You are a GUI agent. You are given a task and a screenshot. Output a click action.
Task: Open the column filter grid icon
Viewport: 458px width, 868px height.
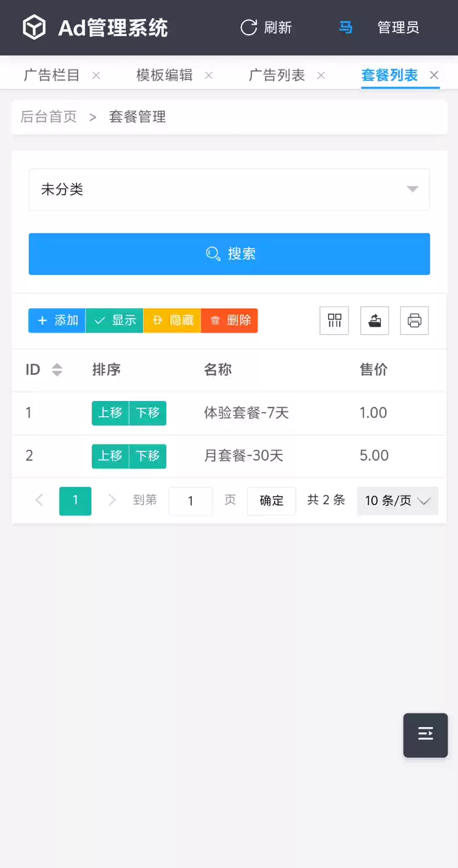pos(335,320)
